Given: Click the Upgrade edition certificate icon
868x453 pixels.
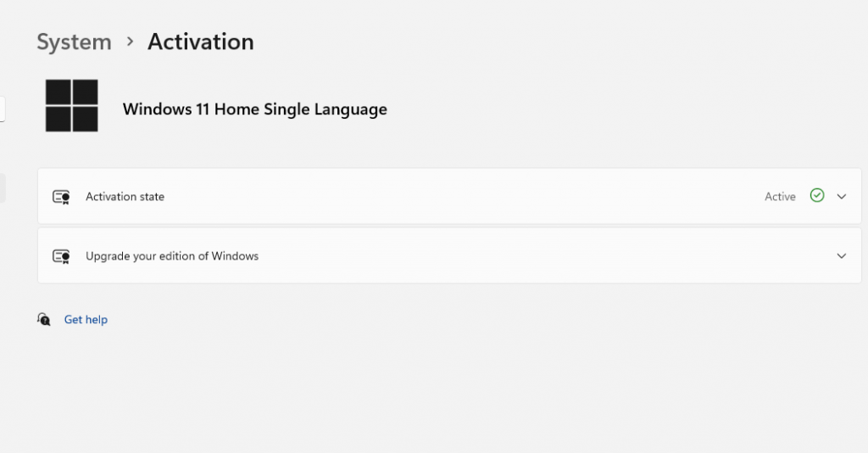Looking at the screenshot, I should pyautogui.click(x=61, y=255).
